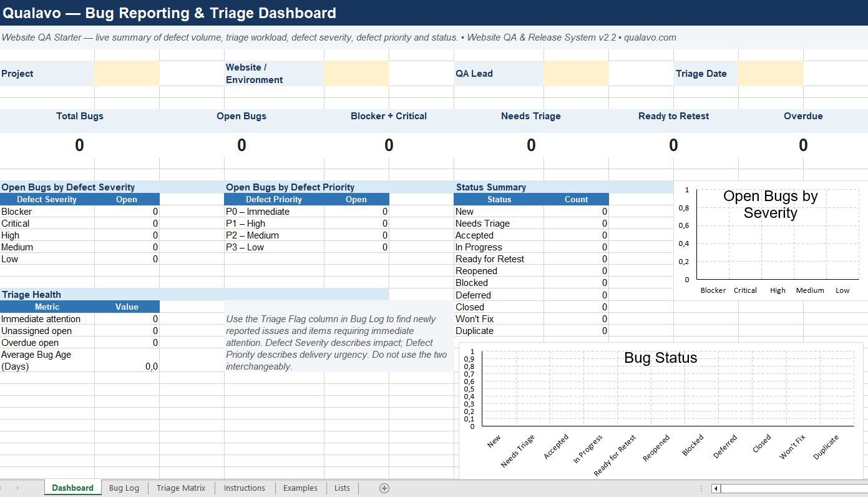This screenshot has width=868, height=497.
Task: Click the Project input cell
Action: (x=127, y=74)
